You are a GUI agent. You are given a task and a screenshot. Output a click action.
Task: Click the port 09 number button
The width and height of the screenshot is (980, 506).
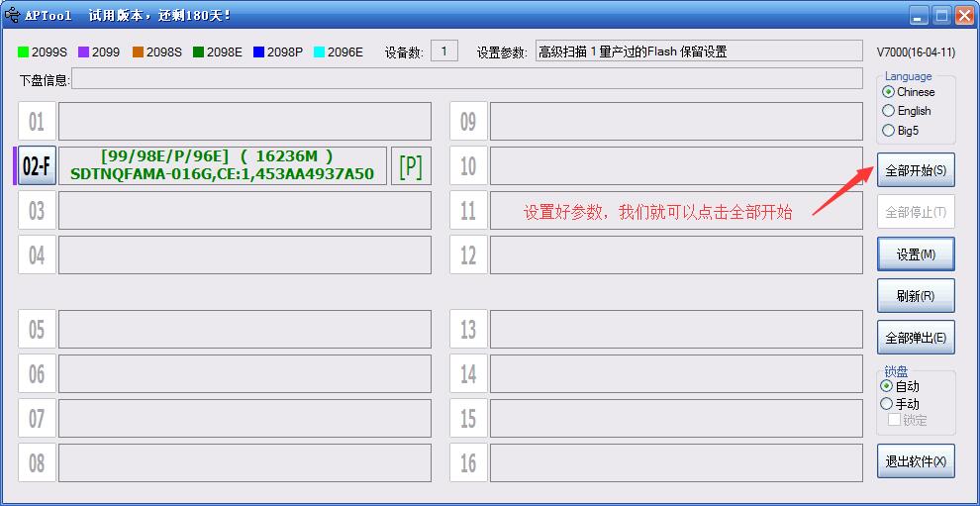[x=469, y=121]
